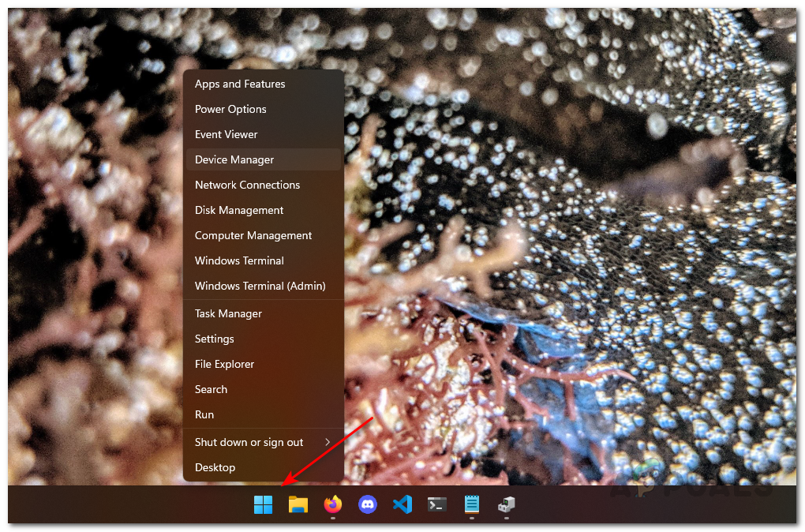Open the notepad icon on the taskbar
The width and height of the screenshot is (805, 532).
coord(472,504)
